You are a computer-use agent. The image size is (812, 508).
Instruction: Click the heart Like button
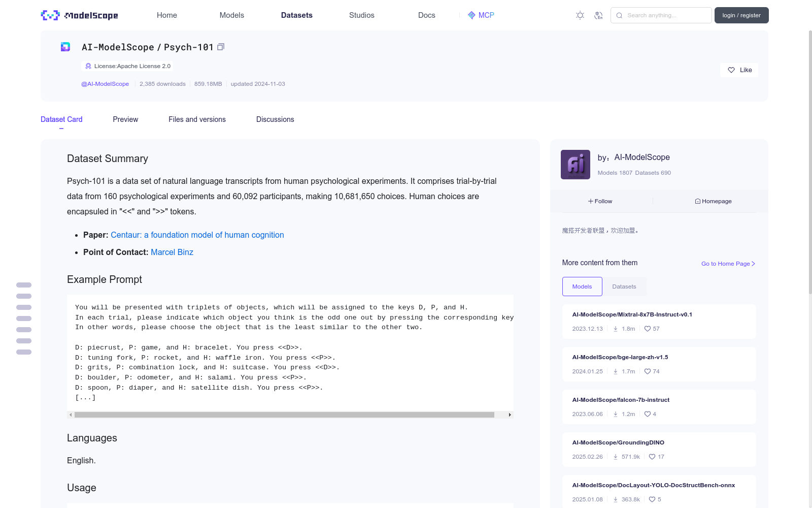point(739,70)
